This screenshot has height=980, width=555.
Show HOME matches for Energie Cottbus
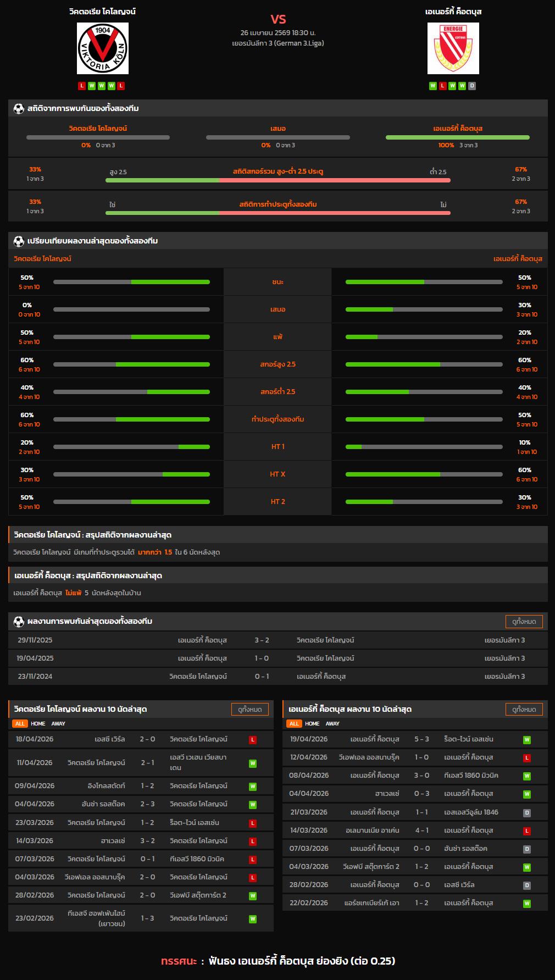312,724
